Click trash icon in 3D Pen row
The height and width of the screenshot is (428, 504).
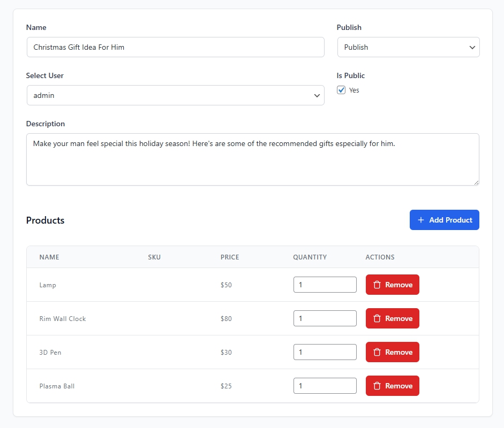[377, 353]
